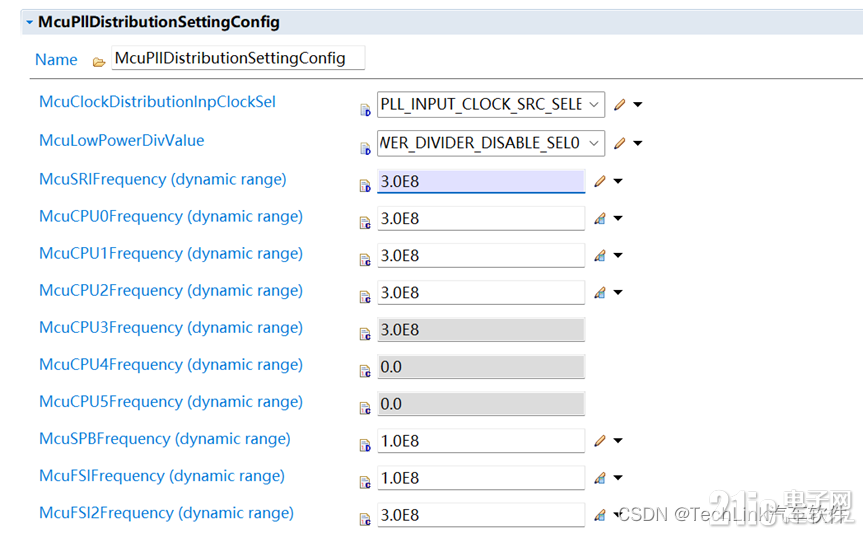
Task: Click the Name label link
Action: click(x=56, y=59)
